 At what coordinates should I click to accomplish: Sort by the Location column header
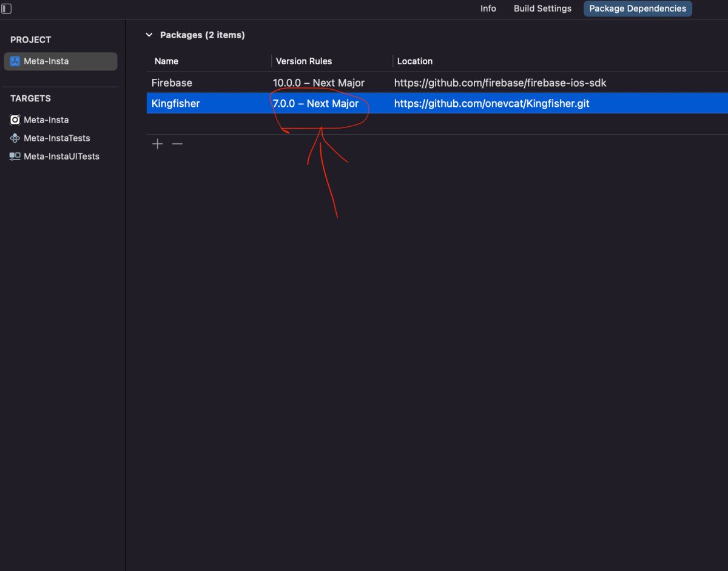[x=415, y=61]
